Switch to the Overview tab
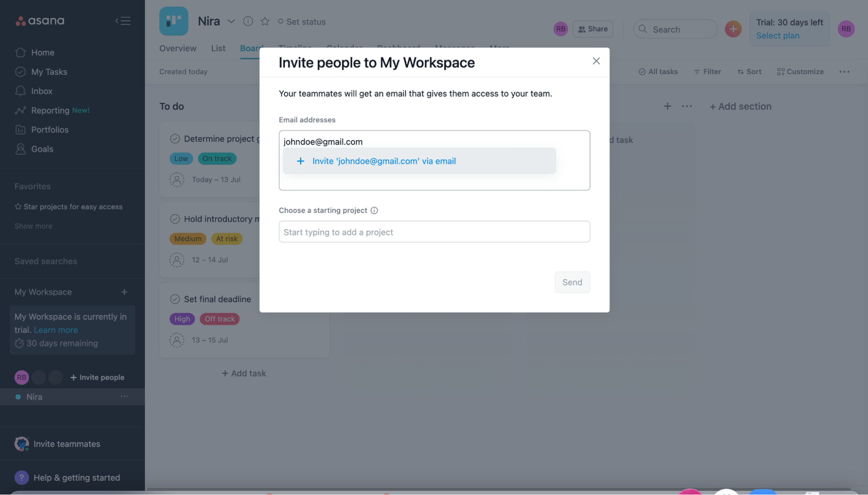 coord(178,48)
